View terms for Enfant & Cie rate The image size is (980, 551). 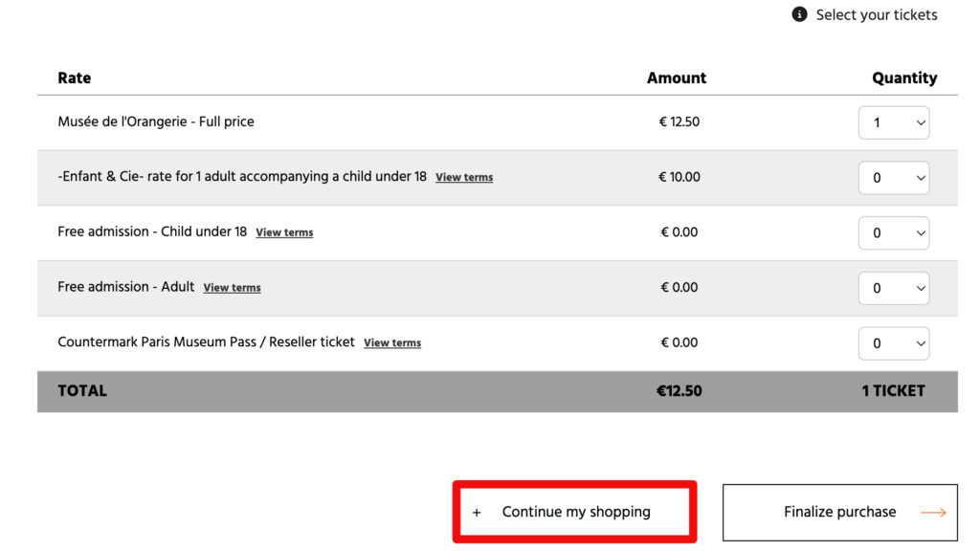pos(464,178)
